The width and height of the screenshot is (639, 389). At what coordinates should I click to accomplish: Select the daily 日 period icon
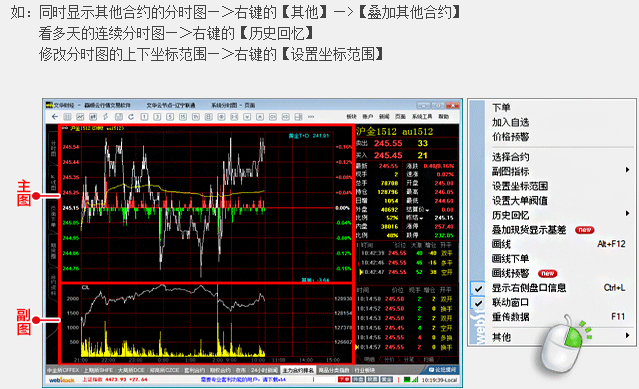coord(208,117)
